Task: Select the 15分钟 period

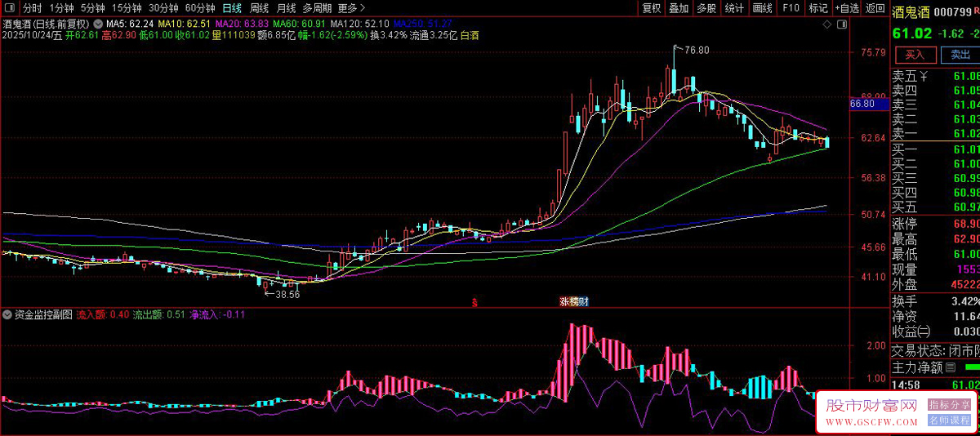Action: [x=127, y=8]
